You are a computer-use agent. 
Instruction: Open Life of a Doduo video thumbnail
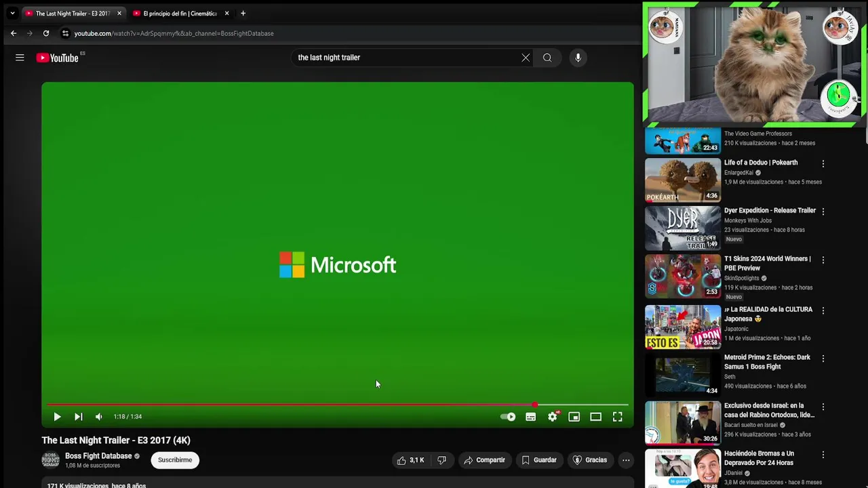point(683,180)
